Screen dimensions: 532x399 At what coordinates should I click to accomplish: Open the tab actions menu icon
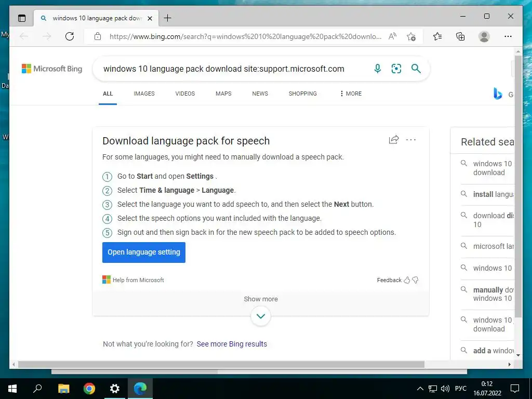pos(22,18)
